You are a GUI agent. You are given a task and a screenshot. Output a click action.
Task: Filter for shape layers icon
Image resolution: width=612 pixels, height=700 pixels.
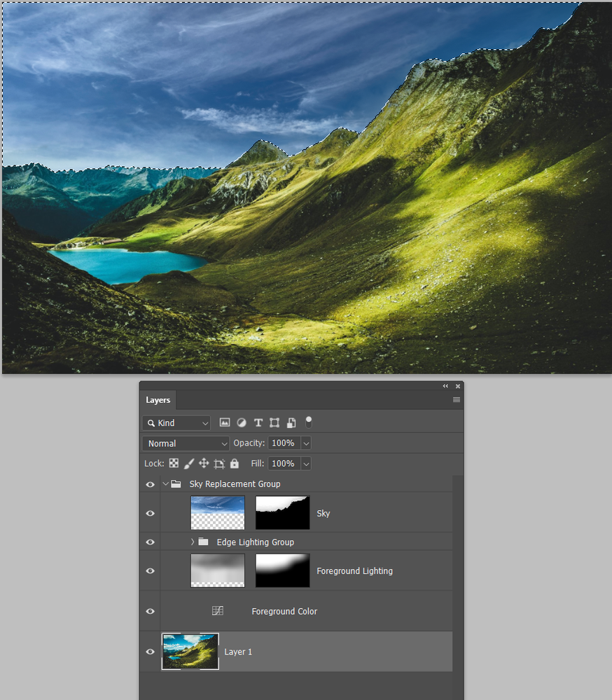point(274,423)
